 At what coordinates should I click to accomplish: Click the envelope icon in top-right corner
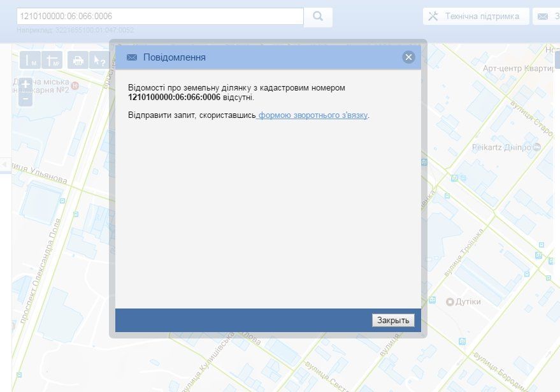(542, 16)
